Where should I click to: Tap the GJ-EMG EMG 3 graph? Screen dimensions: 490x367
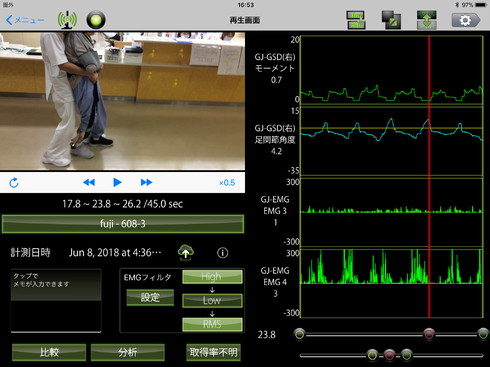392,212
